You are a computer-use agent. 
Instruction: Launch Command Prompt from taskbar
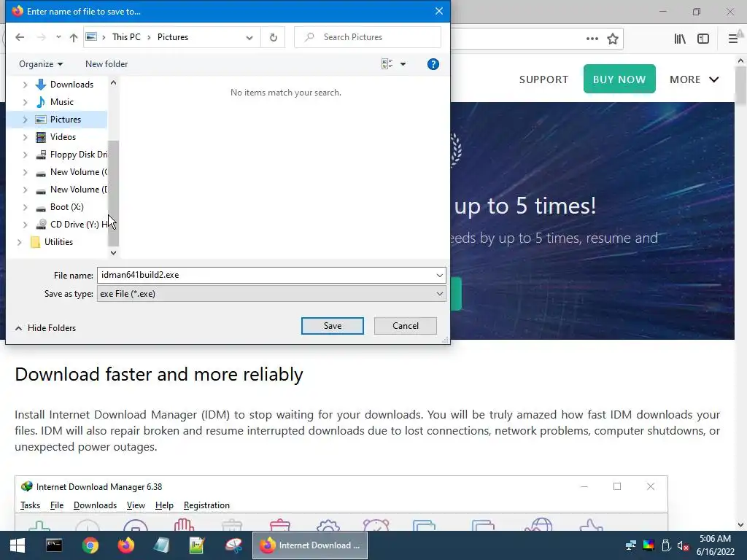(x=54, y=545)
